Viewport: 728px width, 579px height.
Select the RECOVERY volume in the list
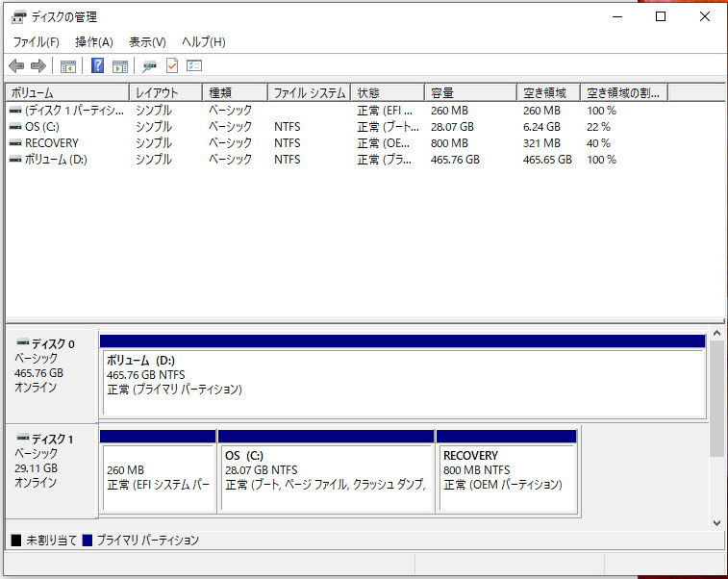tap(52, 143)
